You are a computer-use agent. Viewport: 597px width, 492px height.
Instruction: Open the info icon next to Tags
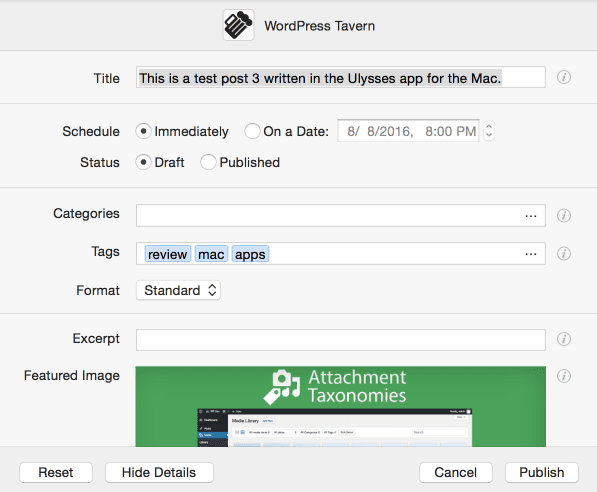tap(563, 254)
